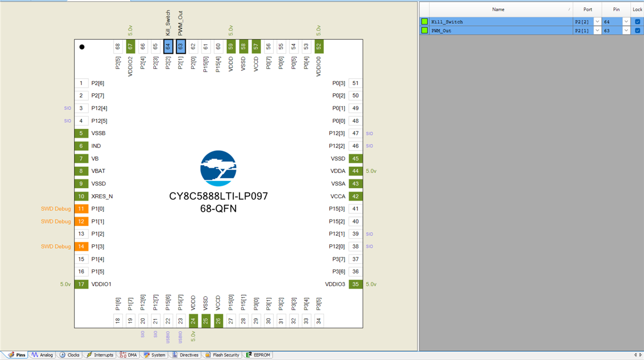
Task: Click the green swatch beside Kill_Switch
Action: (x=425, y=22)
